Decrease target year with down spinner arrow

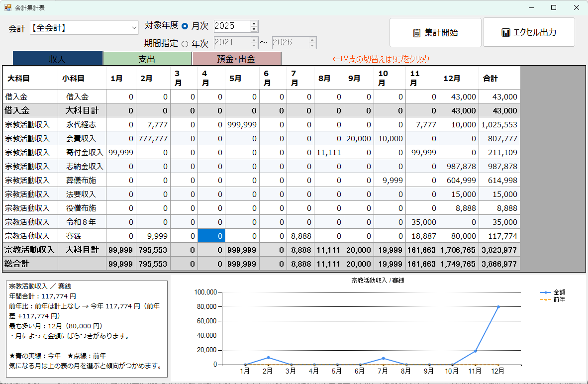(x=254, y=29)
